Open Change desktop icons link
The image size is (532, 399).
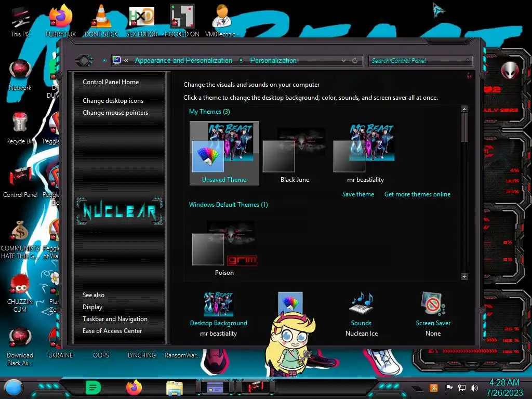click(113, 101)
